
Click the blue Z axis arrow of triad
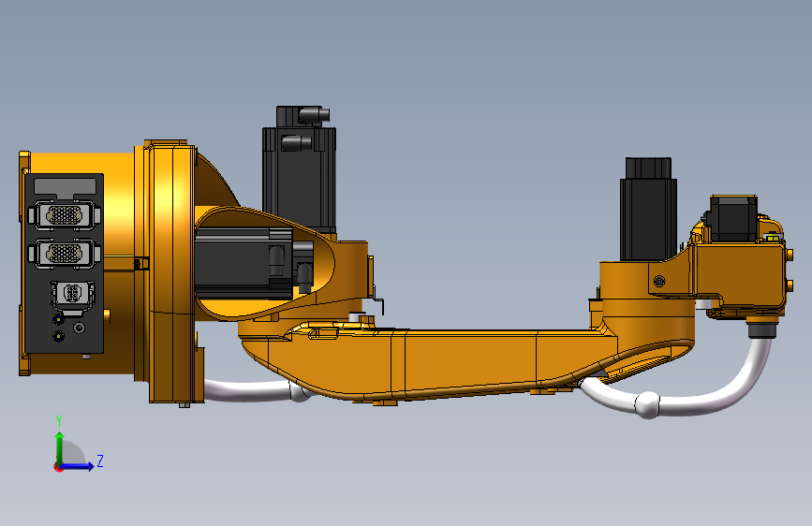pos(78,466)
